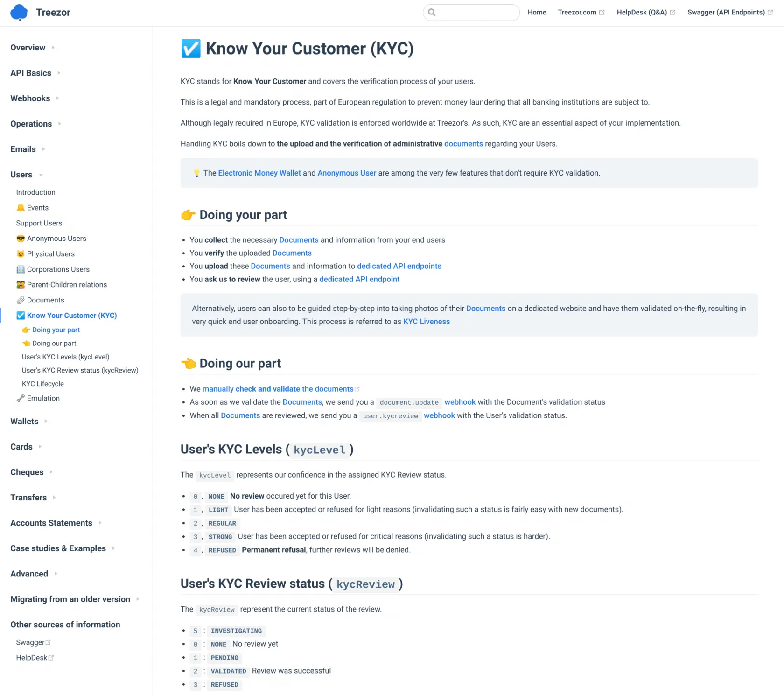This screenshot has width=784, height=696.
Task: Open the KYC Liveness link
Action: pyautogui.click(x=426, y=322)
